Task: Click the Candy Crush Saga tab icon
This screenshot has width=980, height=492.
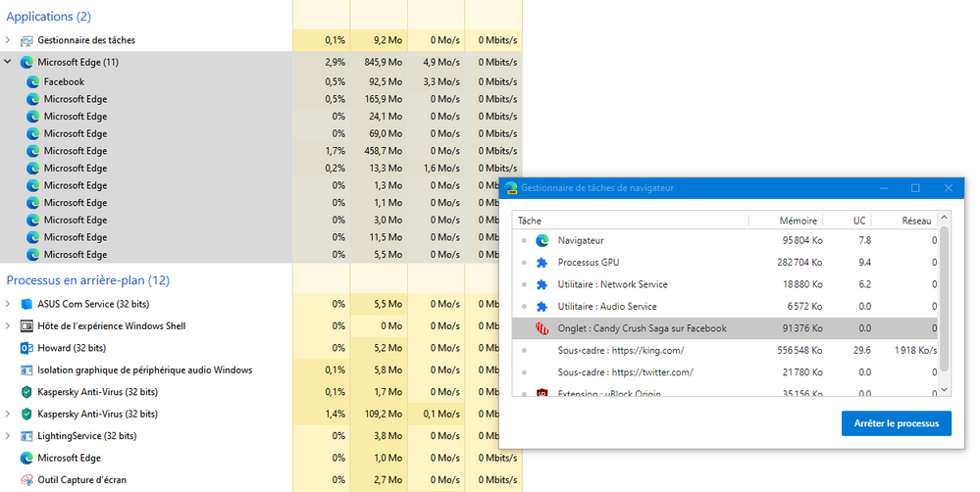Action: tap(542, 328)
